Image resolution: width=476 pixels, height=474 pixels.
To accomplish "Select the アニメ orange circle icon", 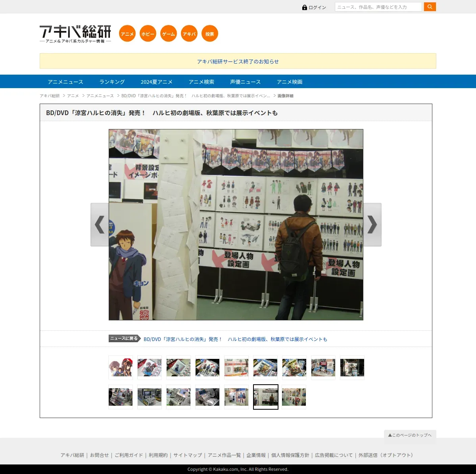I will tap(127, 34).
